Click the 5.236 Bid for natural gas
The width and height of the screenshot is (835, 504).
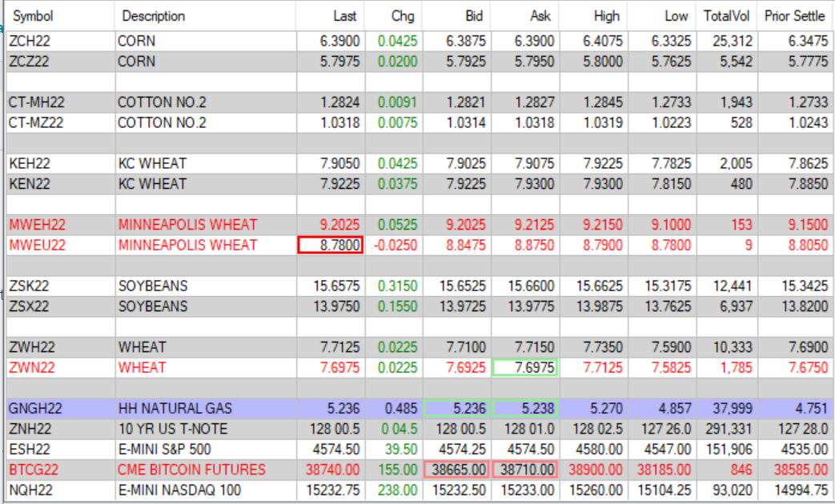click(x=457, y=408)
